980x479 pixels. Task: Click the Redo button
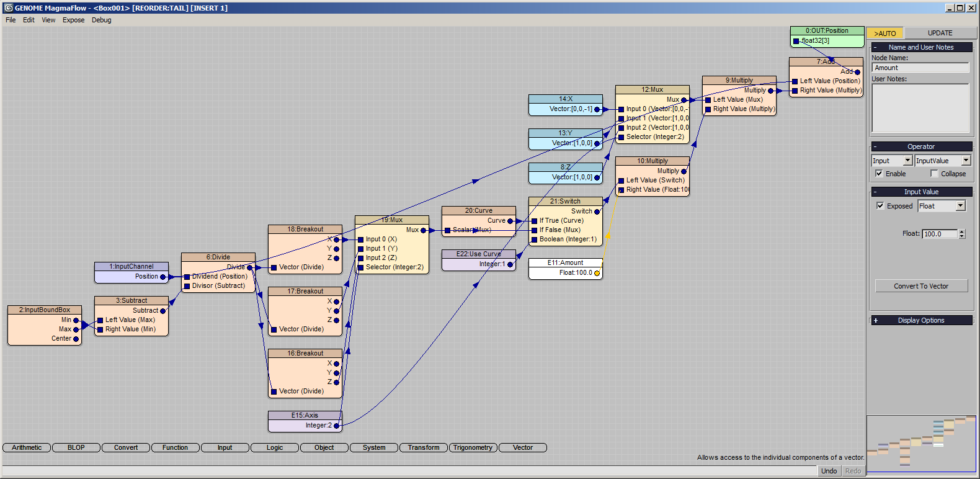853,471
